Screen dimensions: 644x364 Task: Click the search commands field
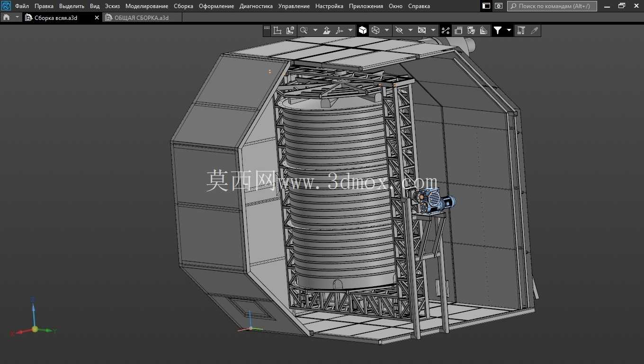coord(552,6)
